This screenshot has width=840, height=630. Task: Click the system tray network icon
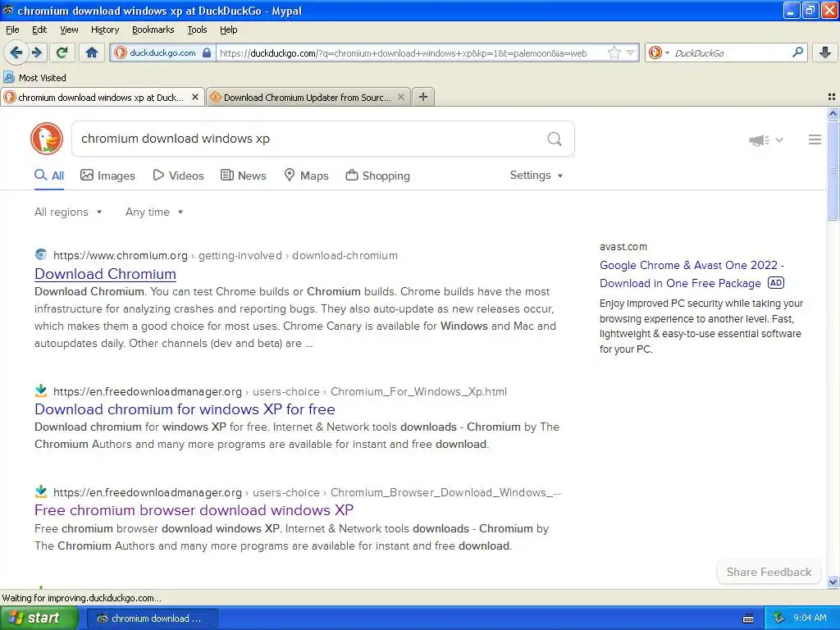point(778,619)
